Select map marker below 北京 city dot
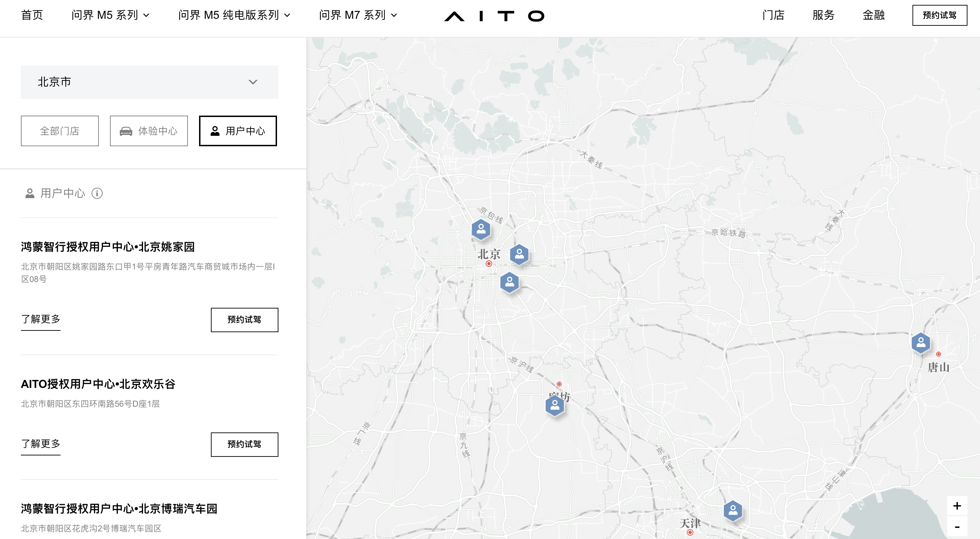 (x=510, y=282)
